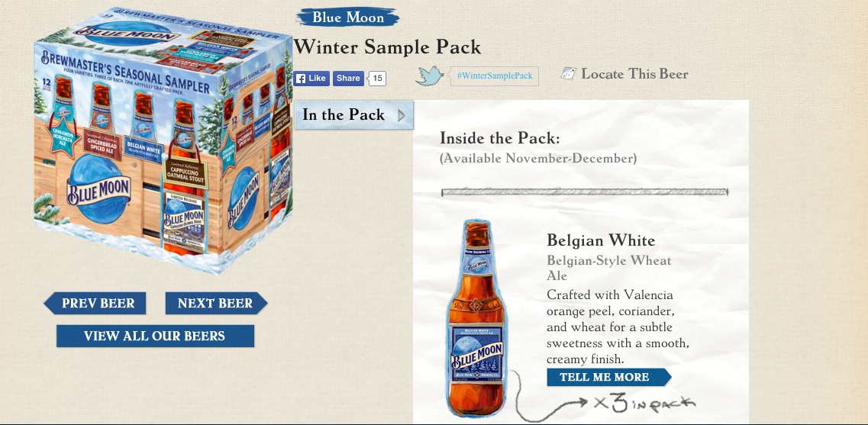View all our beers
This screenshot has width=868, height=425.
pos(155,336)
